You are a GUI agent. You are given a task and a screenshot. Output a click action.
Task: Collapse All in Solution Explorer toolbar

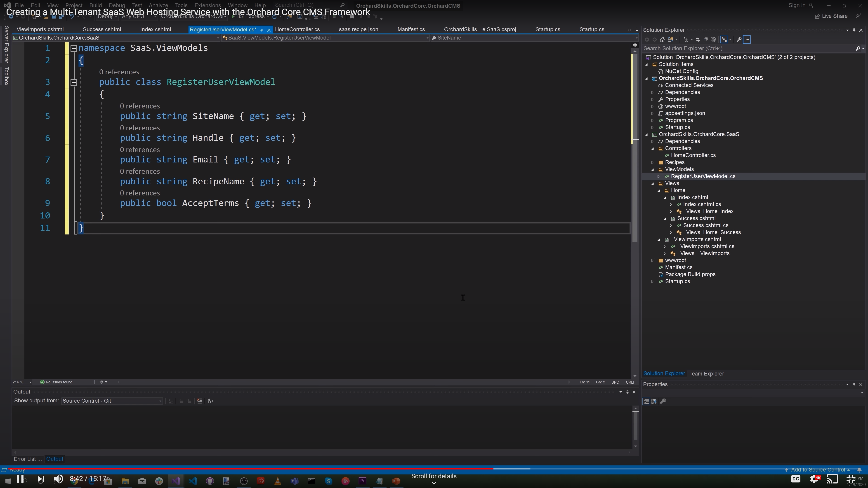point(705,40)
